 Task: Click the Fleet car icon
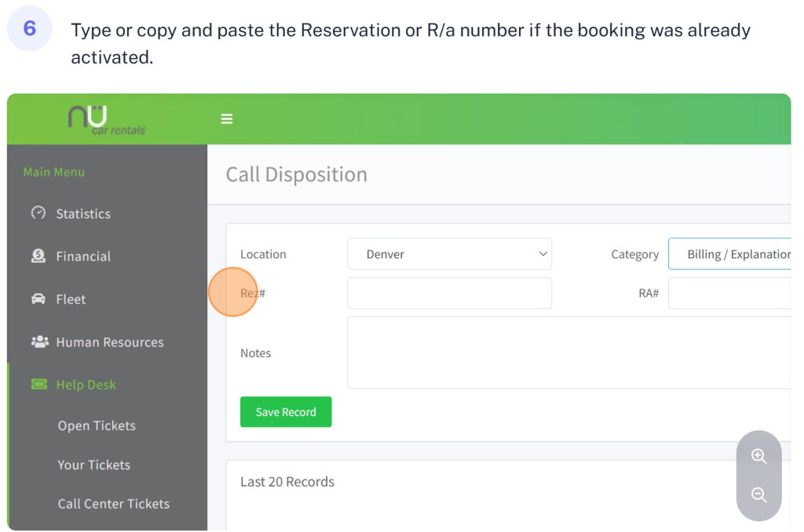click(38, 299)
